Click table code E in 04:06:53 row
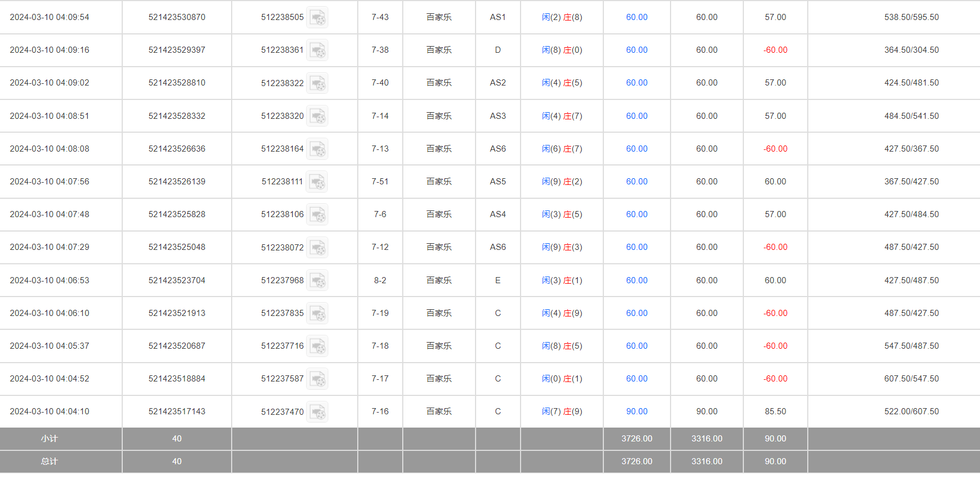This screenshot has height=477, width=980. click(498, 280)
